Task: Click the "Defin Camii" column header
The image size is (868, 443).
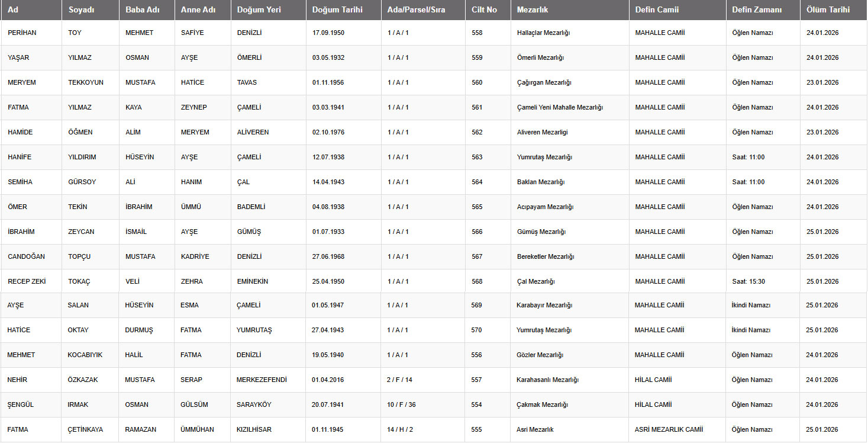Action: tap(657, 9)
